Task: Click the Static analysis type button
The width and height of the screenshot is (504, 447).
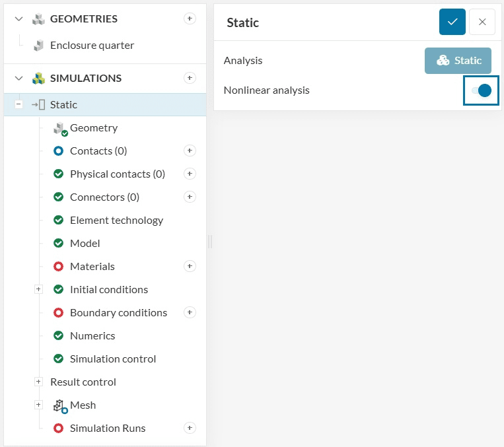Action: (458, 60)
